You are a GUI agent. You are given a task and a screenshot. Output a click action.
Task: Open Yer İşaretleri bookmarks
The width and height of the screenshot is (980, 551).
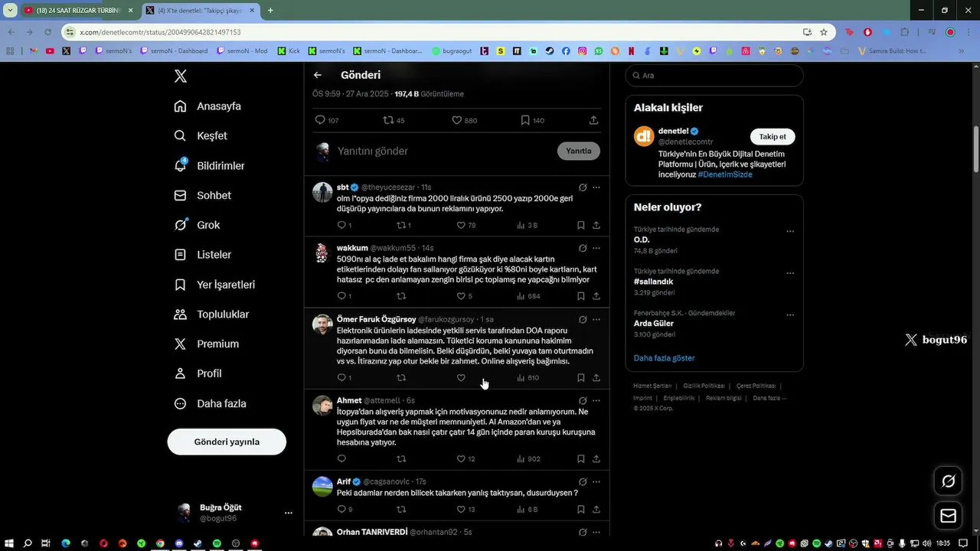(x=214, y=285)
